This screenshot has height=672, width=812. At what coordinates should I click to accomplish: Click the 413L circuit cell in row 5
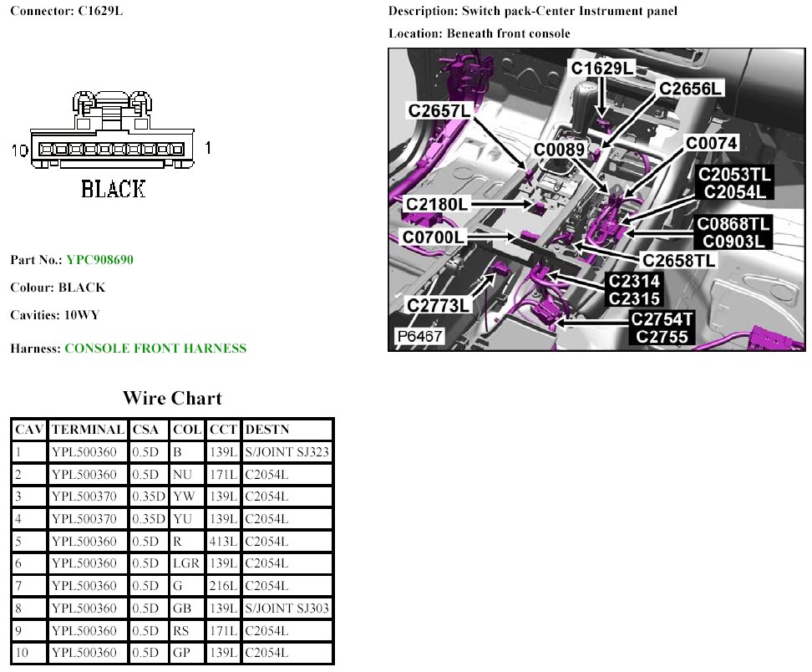pos(221,541)
